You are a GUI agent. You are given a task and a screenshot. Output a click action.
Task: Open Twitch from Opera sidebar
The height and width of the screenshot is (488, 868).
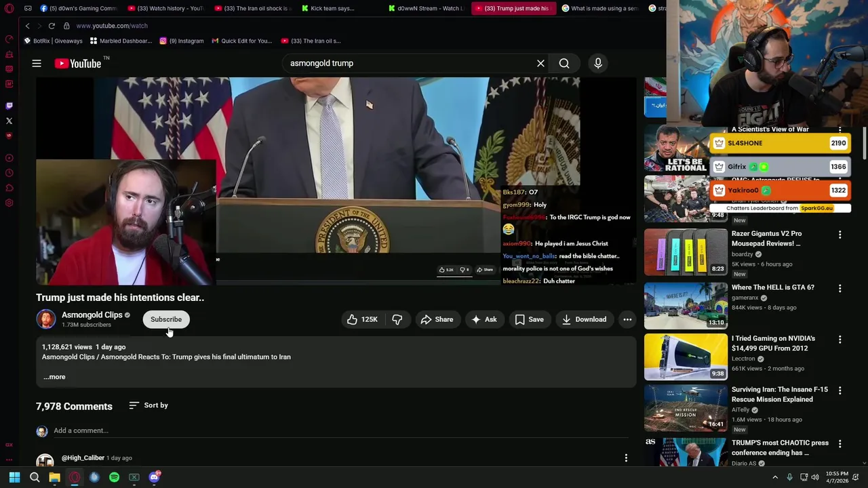click(x=9, y=106)
